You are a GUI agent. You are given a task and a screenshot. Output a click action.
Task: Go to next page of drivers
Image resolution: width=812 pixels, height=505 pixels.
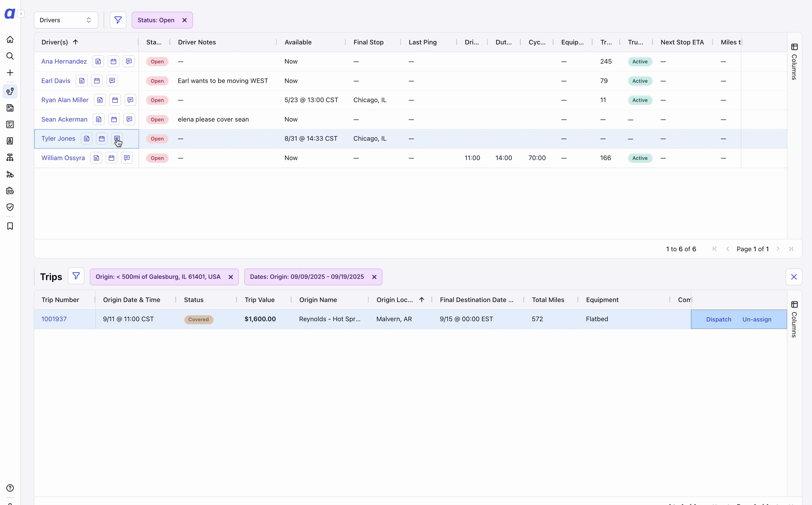(x=778, y=249)
